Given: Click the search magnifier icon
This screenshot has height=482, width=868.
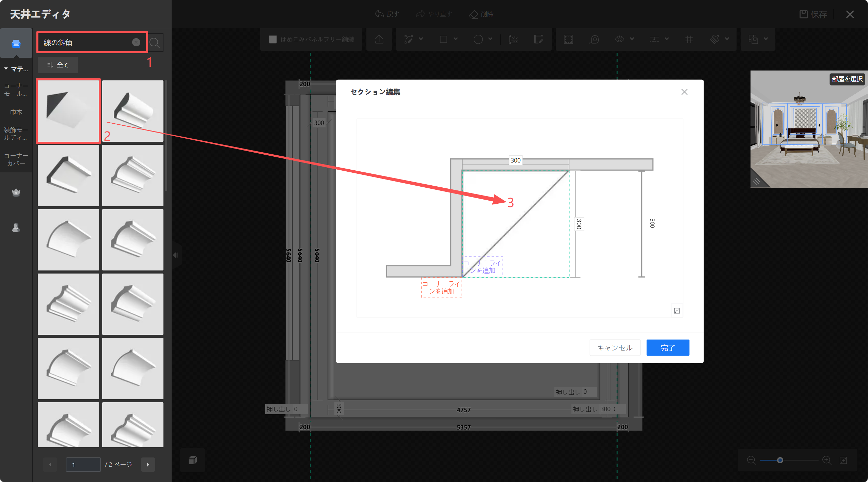Looking at the screenshot, I should click(x=155, y=43).
